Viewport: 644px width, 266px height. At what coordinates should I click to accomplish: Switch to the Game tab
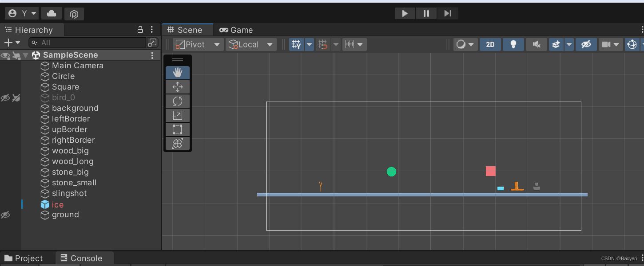point(235,30)
